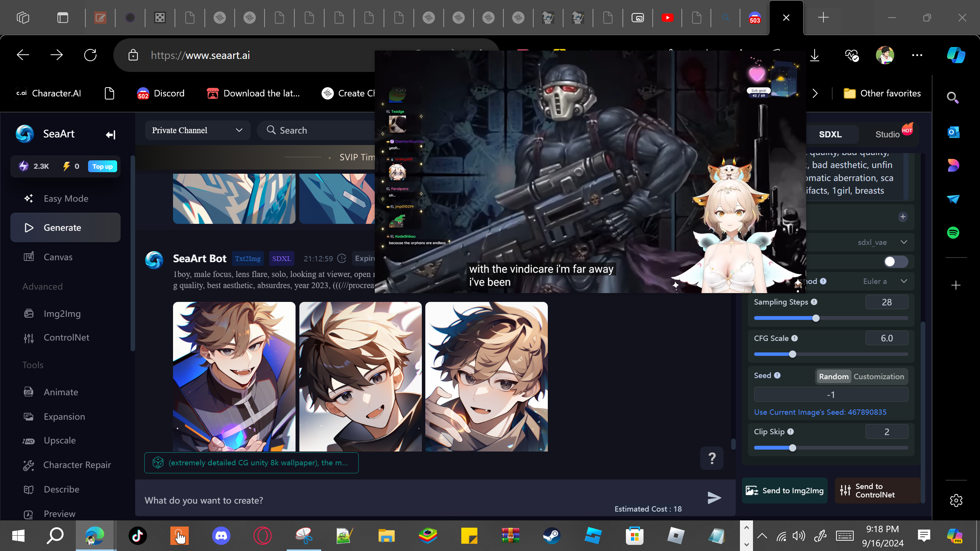Viewport: 980px width, 551px height.
Task: Open the Euler a sampling method dropdown
Action: (885, 281)
